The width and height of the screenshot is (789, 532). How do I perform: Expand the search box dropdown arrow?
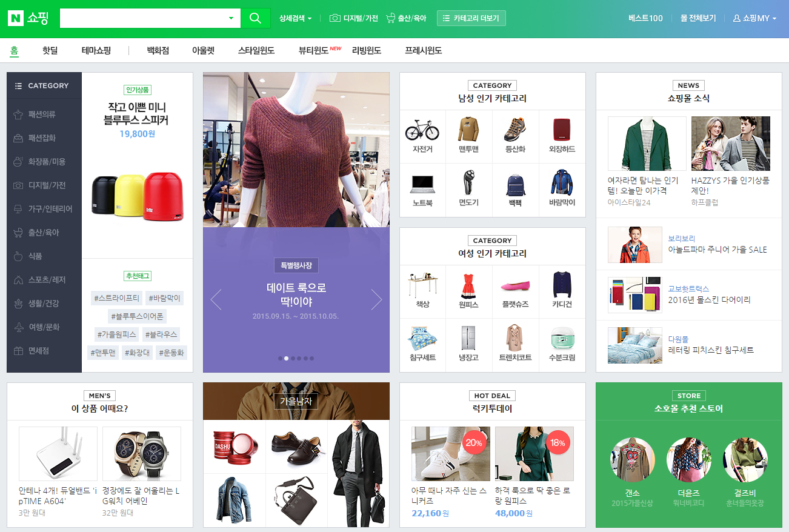pos(231,18)
